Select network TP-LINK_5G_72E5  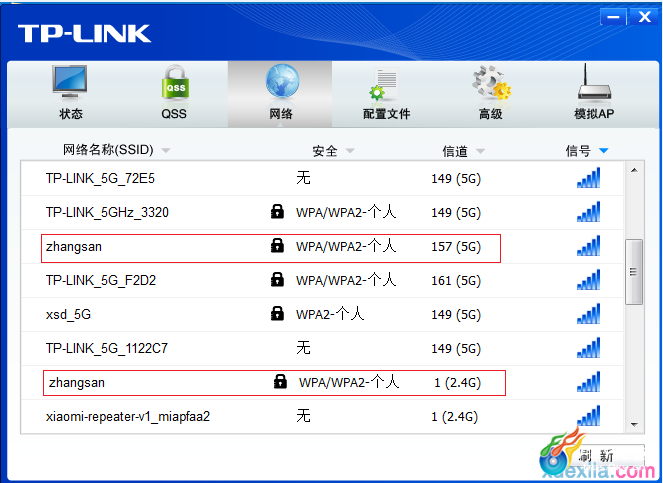pyautogui.click(x=322, y=178)
